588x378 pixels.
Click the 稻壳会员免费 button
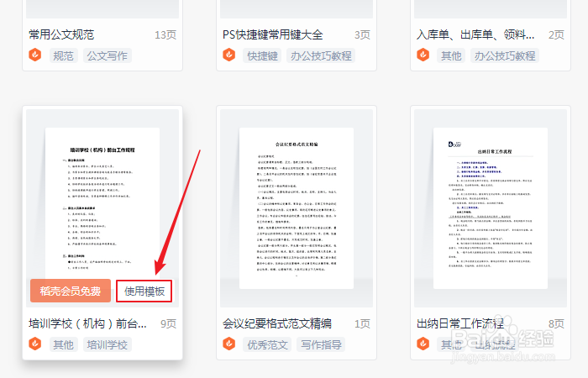point(71,291)
